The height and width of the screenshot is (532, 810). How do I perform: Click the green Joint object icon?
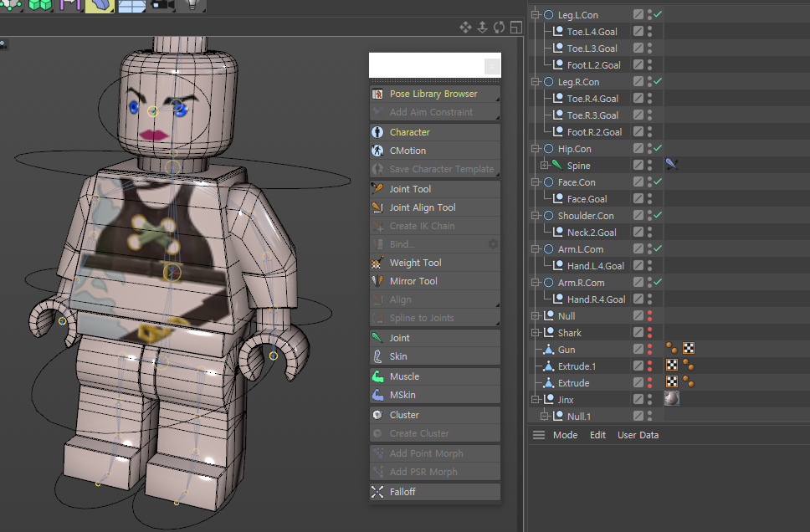click(377, 338)
